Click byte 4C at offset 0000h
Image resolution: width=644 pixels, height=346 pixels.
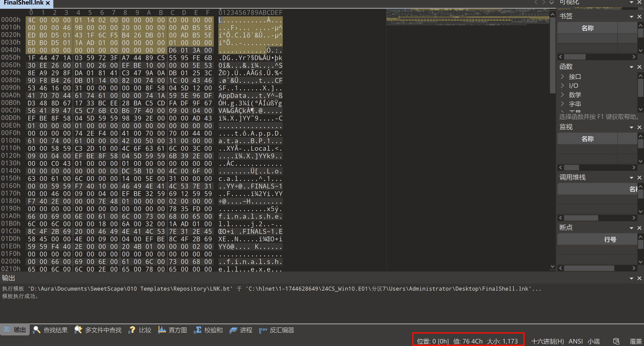click(31, 20)
